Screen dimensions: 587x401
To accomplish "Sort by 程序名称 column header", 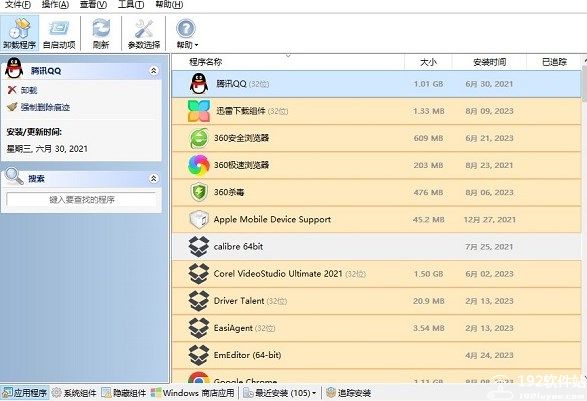I will (x=206, y=62).
